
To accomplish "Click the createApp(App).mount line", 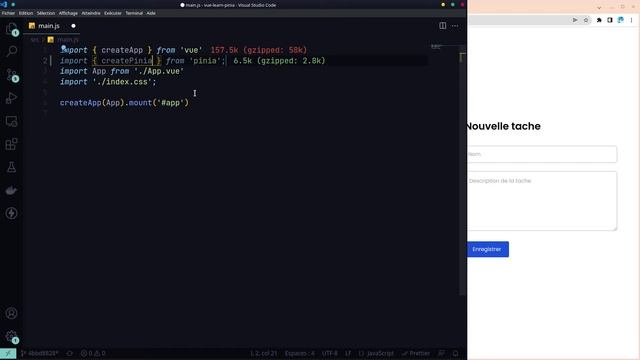I will [124, 103].
